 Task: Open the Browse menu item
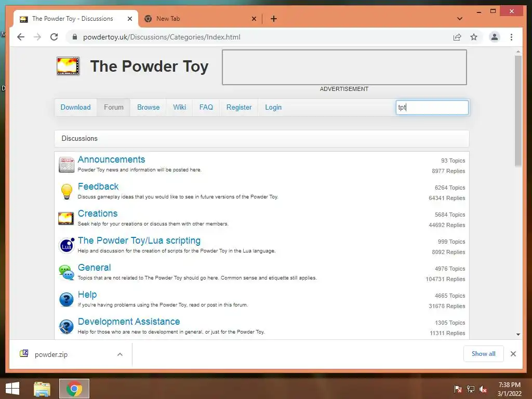coord(148,107)
